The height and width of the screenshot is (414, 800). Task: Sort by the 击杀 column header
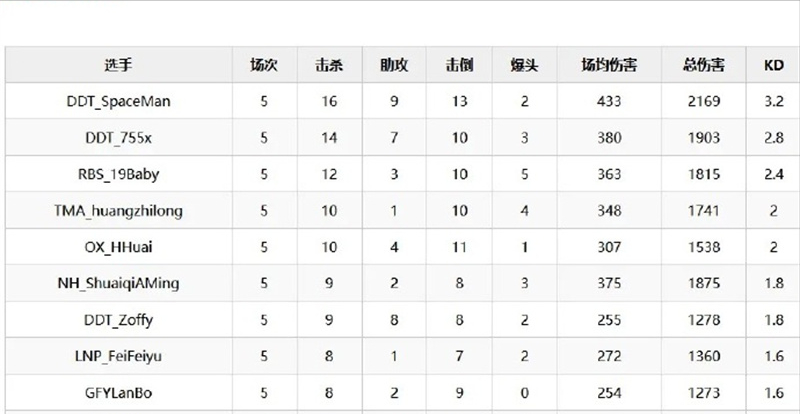pyautogui.click(x=329, y=65)
